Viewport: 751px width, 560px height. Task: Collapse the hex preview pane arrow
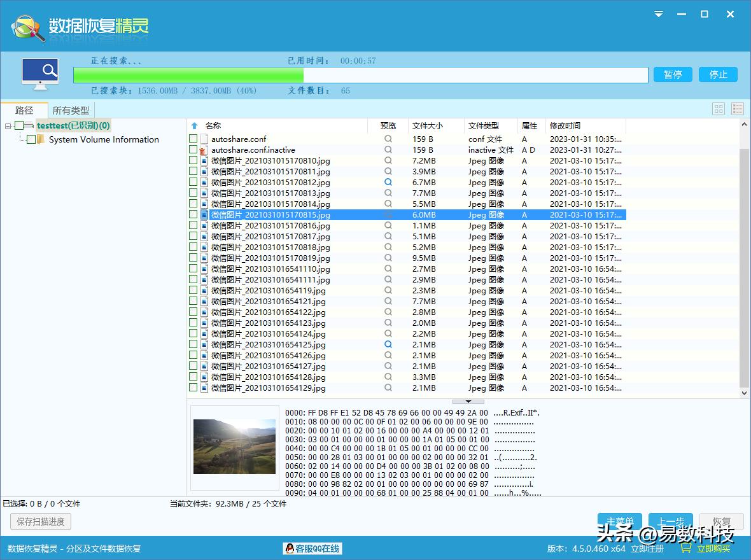point(468,402)
